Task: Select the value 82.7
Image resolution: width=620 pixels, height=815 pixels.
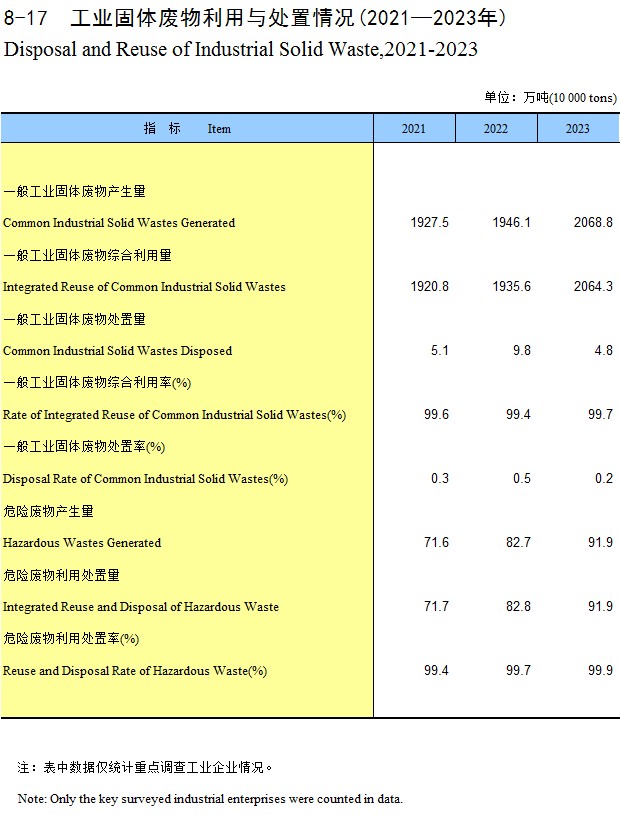Action: coord(518,542)
